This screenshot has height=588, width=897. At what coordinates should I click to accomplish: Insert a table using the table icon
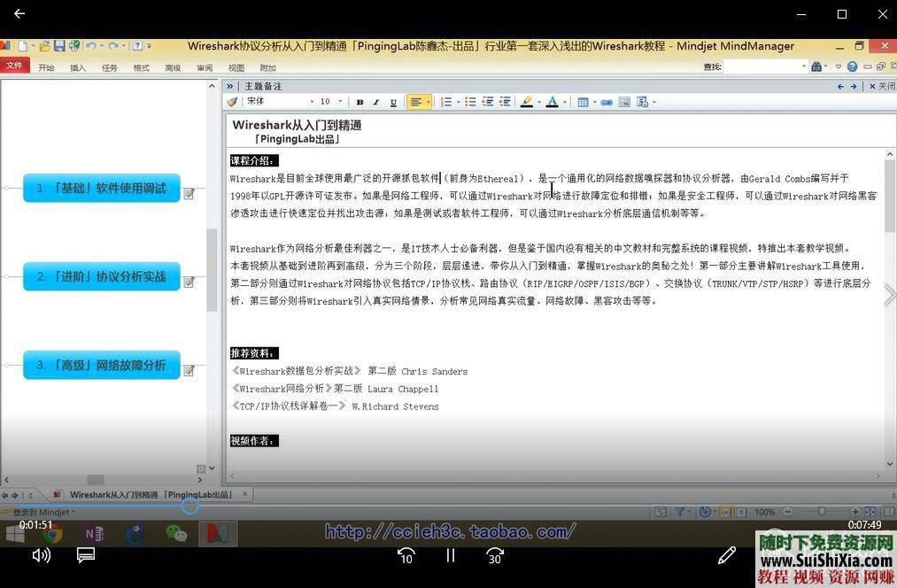coord(583,102)
